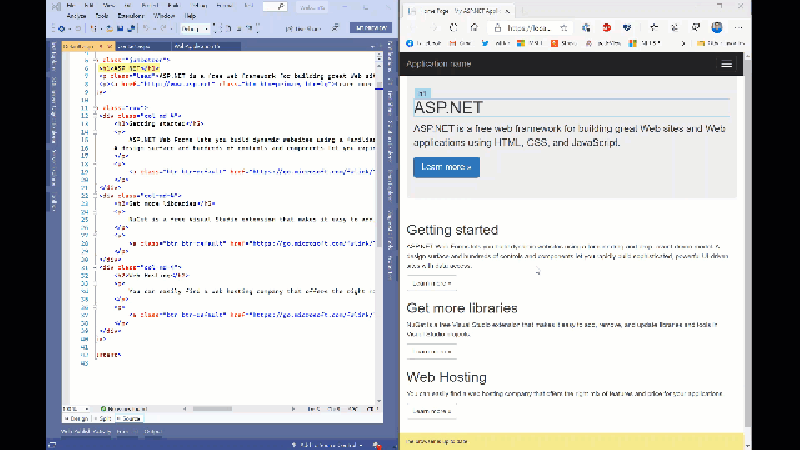This screenshot has height=450, width=800.
Task: Collapse the code region at line 31
Action: 95,267
